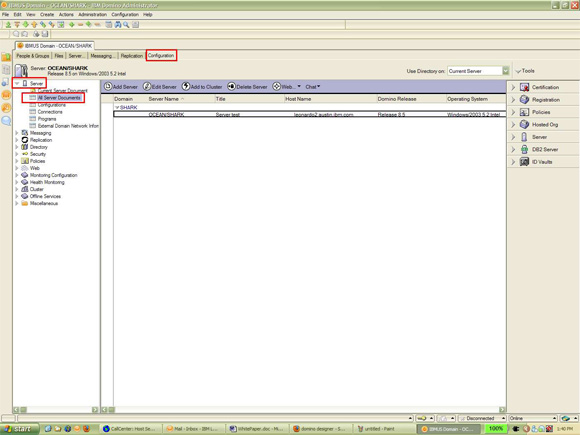Select the OCEAN/SHARK server row
Viewport: 580px width, 435px height.
point(310,115)
